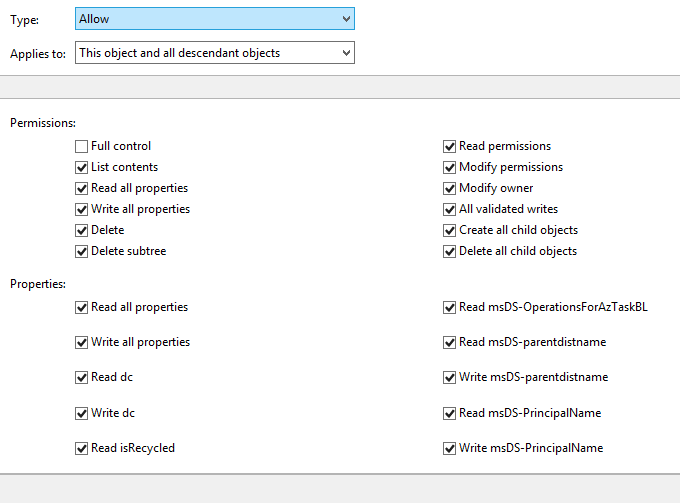The width and height of the screenshot is (680, 503).
Task: Disable the Read isRecycled property
Action: 82,448
